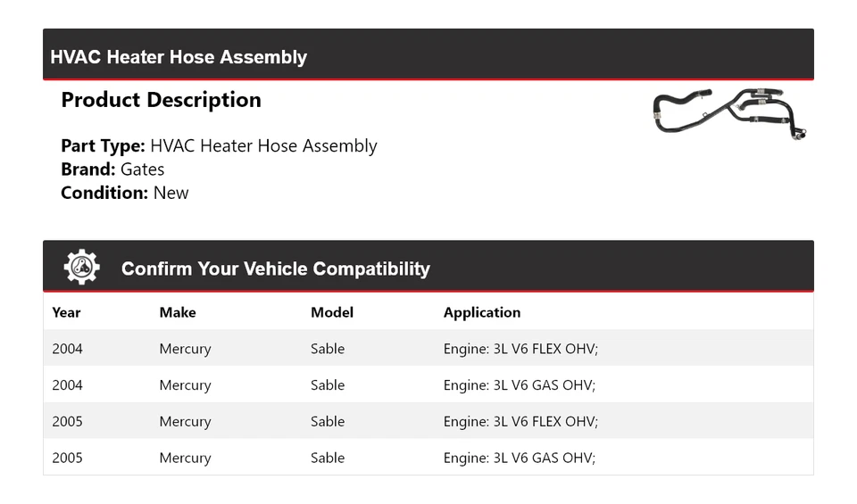This screenshot has height=504, width=857.
Task: Click the Model column header
Action: [332, 312]
